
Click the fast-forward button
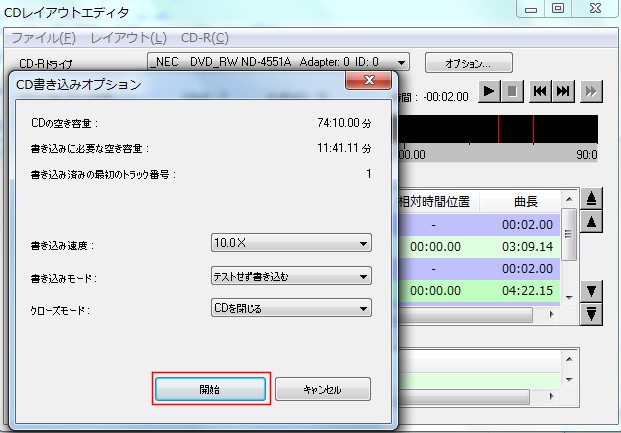point(591,91)
